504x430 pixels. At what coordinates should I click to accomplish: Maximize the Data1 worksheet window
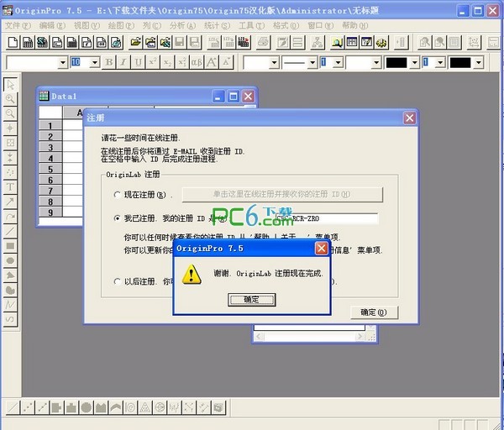point(233,96)
